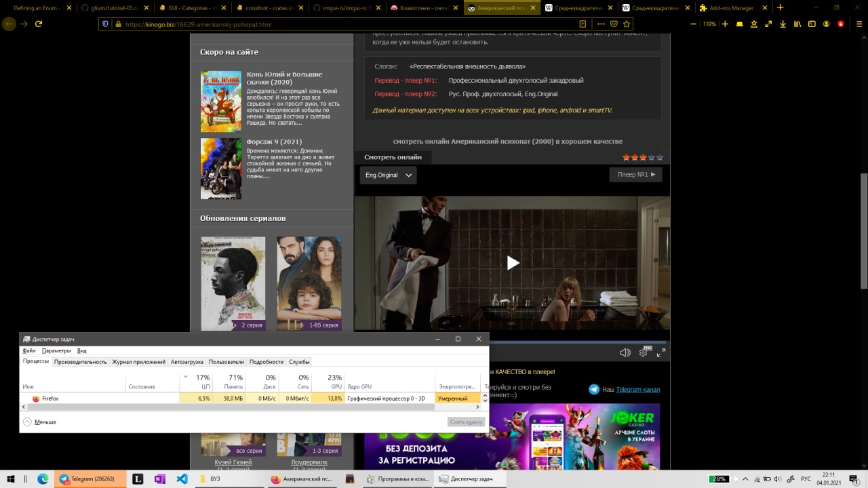
Task: Open the series poster labeled 1-85 серия
Action: click(309, 283)
